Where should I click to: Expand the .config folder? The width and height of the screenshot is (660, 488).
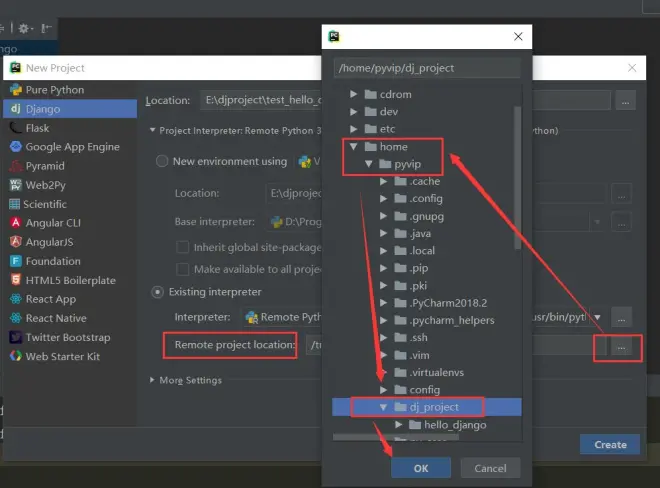[x=383, y=198]
